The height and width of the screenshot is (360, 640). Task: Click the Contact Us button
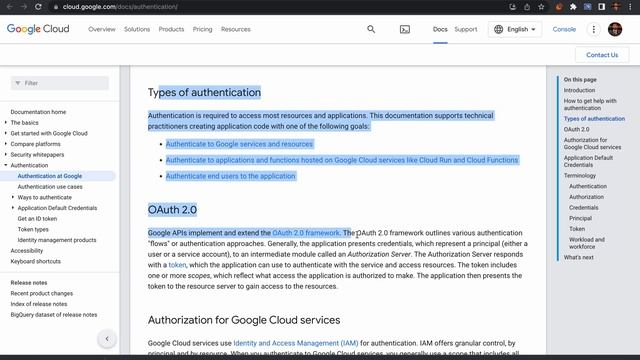602,55
